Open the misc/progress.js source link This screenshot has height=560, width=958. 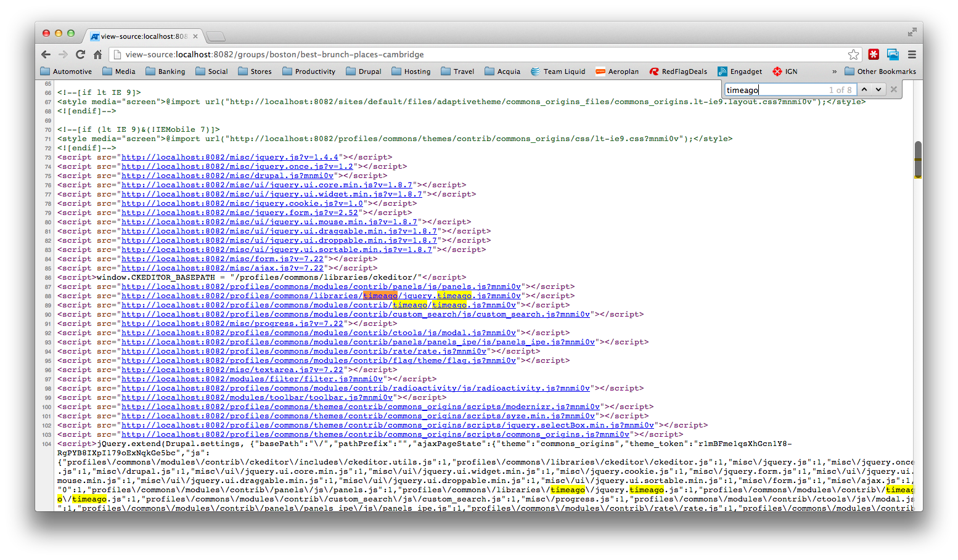pos(232,323)
